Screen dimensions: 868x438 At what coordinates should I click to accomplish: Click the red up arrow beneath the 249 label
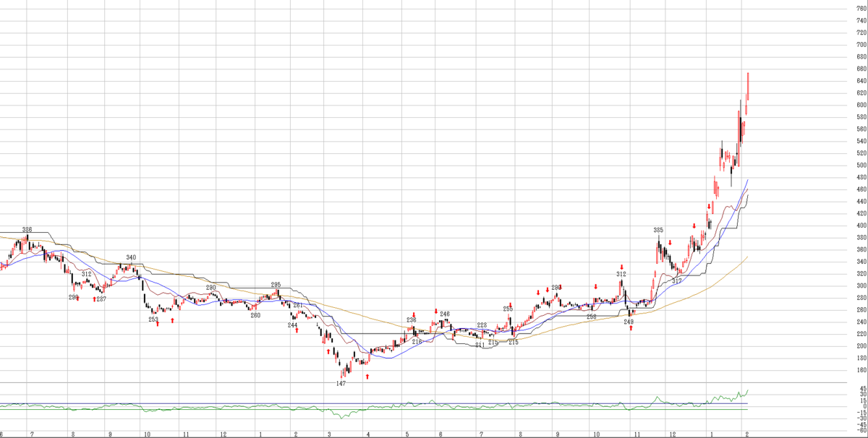[x=631, y=329]
